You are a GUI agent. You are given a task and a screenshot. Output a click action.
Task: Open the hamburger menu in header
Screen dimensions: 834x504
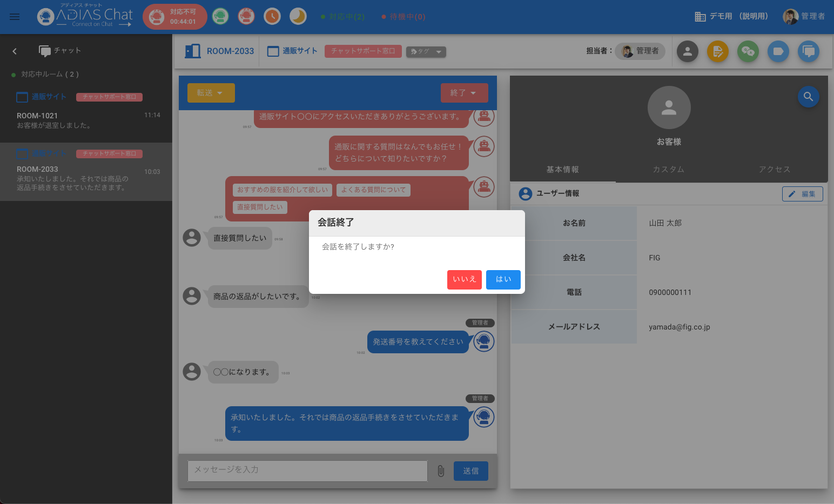pos(15,17)
